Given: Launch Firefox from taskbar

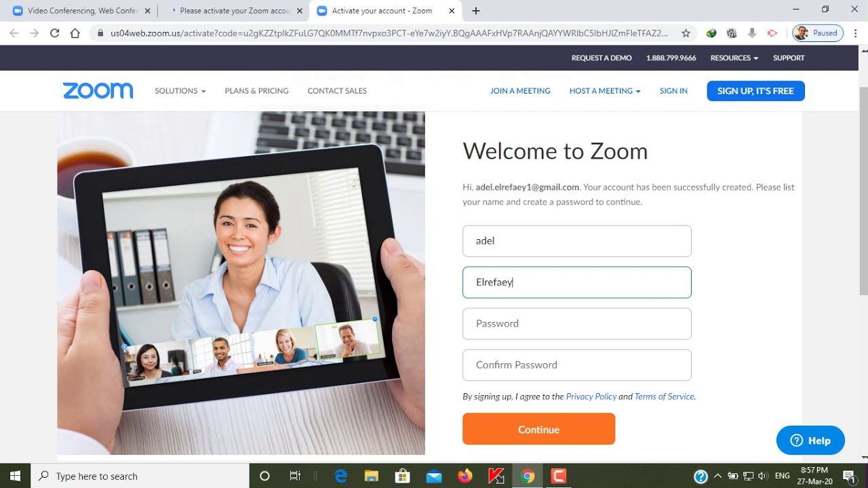Looking at the screenshot, I should click(x=465, y=476).
